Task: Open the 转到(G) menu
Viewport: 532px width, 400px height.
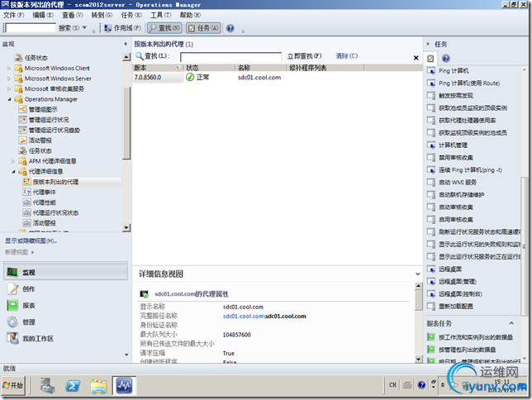Action: tap(102, 15)
